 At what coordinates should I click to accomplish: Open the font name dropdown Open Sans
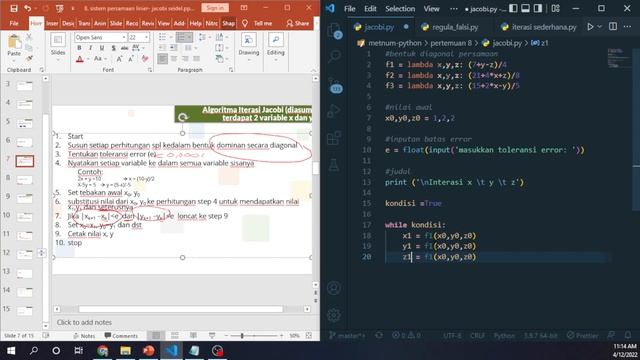[x=124, y=37]
